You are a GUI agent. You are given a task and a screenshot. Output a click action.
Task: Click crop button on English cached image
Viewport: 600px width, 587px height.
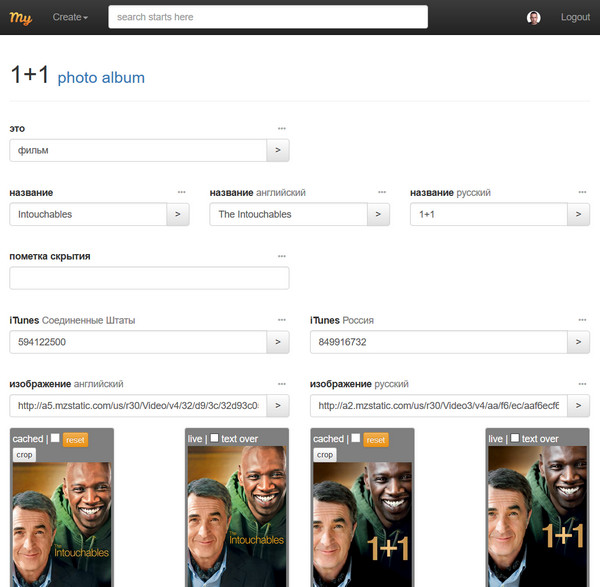23,454
